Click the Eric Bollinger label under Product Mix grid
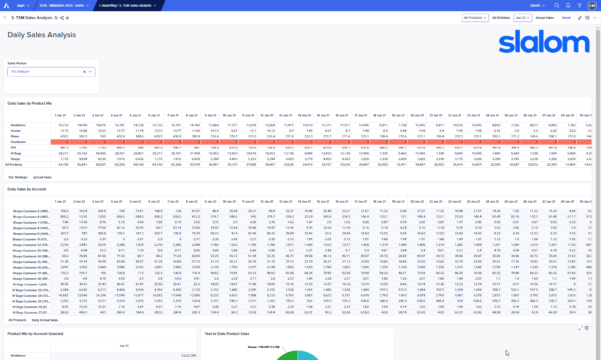 (18, 178)
